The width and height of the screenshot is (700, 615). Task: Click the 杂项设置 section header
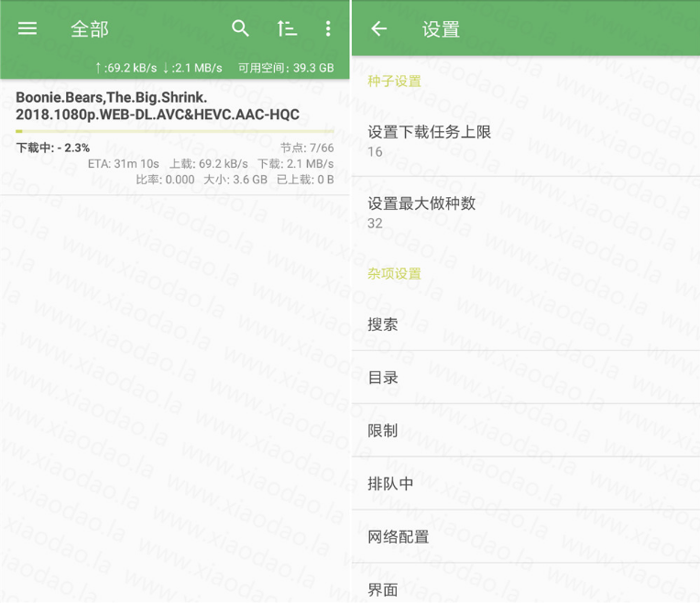tap(394, 273)
